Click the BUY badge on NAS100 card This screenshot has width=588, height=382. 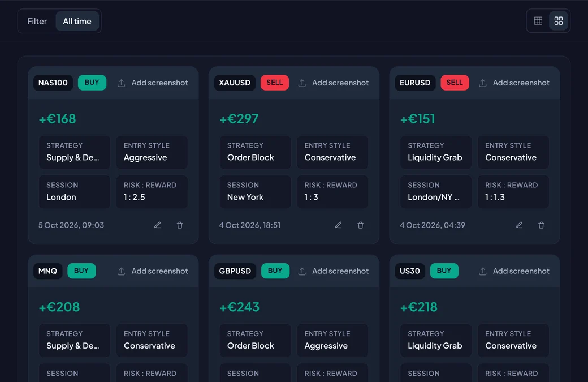click(x=92, y=83)
